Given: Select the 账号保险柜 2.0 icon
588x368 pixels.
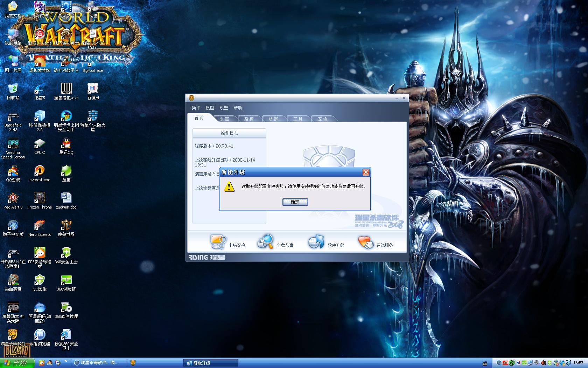Looking at the screenshot, I should (x=40, y=121).
